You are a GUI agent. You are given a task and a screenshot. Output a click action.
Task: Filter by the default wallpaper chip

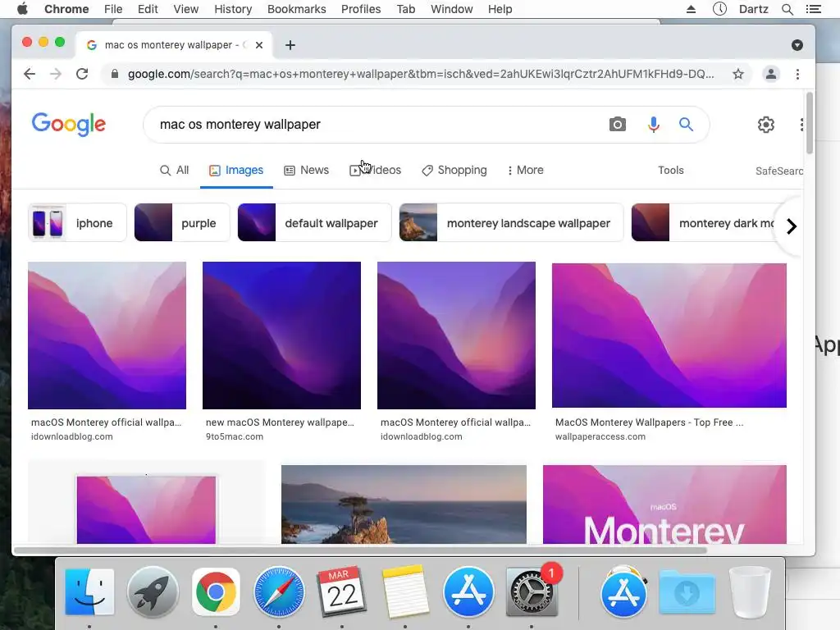(x=314, y=223)
